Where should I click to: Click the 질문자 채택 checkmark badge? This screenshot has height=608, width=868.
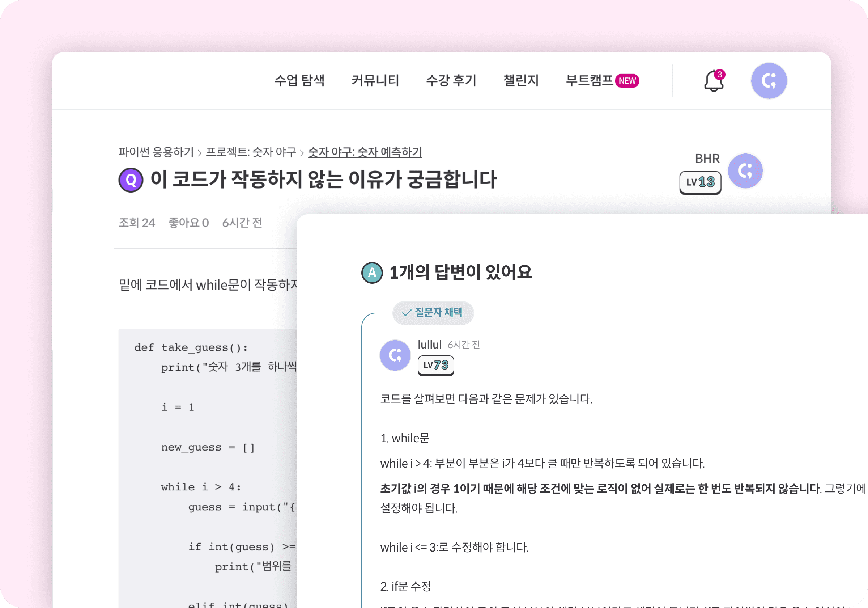tap(433, 313)
